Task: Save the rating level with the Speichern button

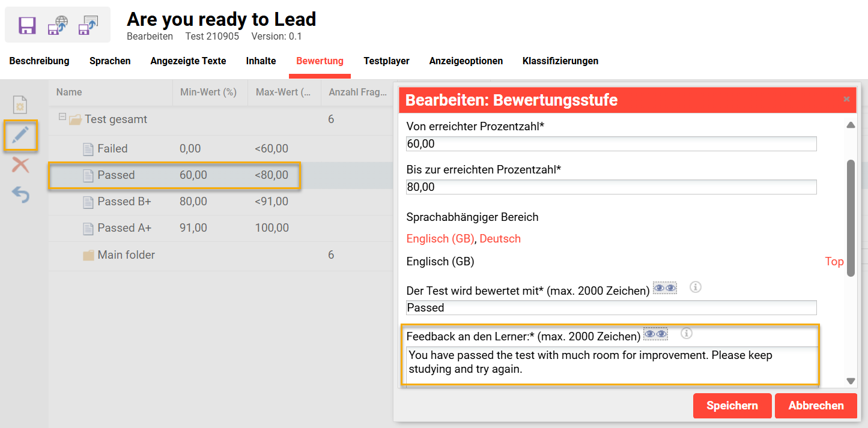Action: 732,406
